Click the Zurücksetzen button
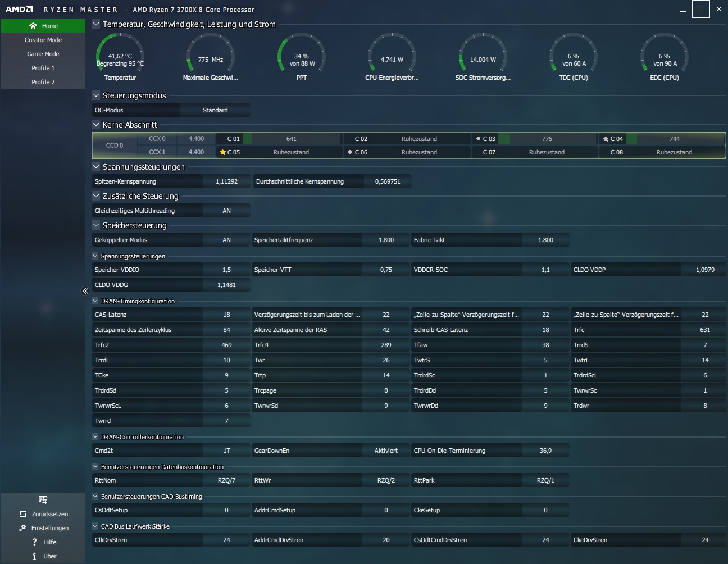728x564 pixels. coord(43,514)
